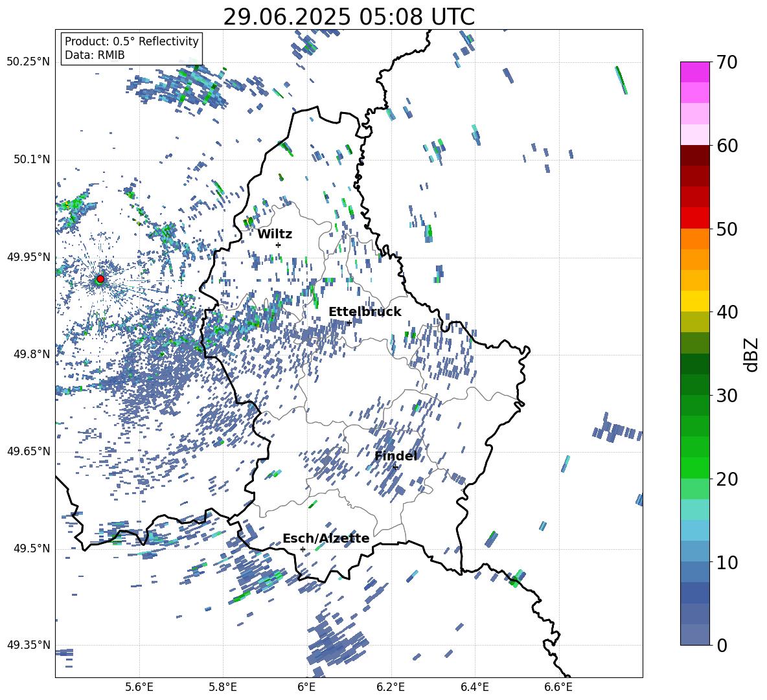Click the 70 value on colorbar
The height and width of the screenshot is (700, 767).
(x=727, y=63)
